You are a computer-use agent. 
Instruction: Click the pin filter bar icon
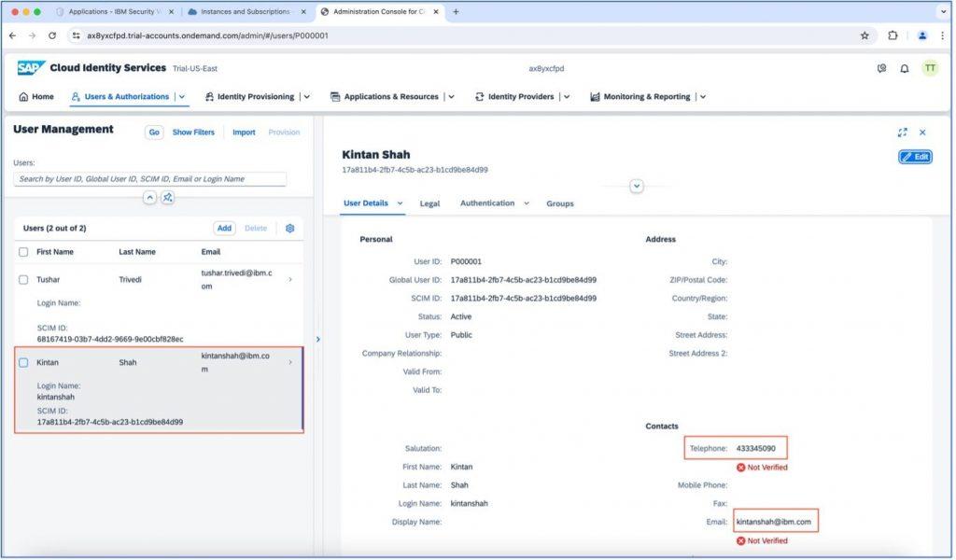[x=168, y=198]
